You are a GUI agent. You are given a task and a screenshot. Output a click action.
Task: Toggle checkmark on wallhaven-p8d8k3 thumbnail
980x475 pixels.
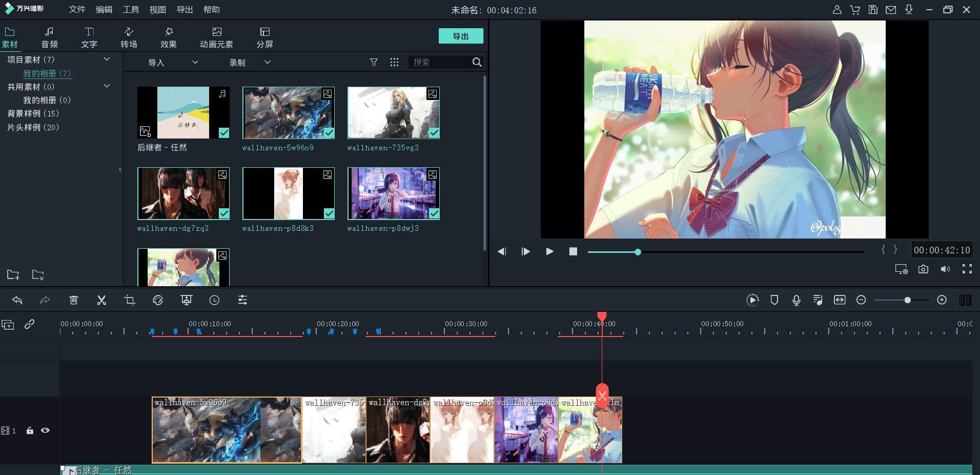[329, 213]
